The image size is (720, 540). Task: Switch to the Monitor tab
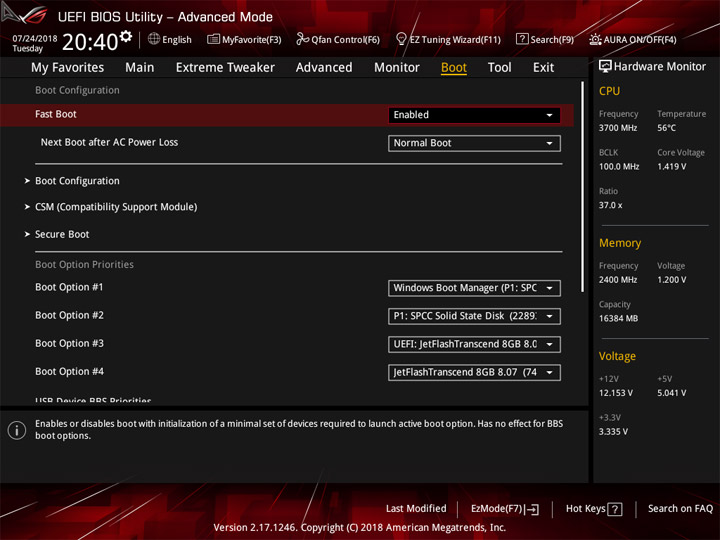(397, 68)
